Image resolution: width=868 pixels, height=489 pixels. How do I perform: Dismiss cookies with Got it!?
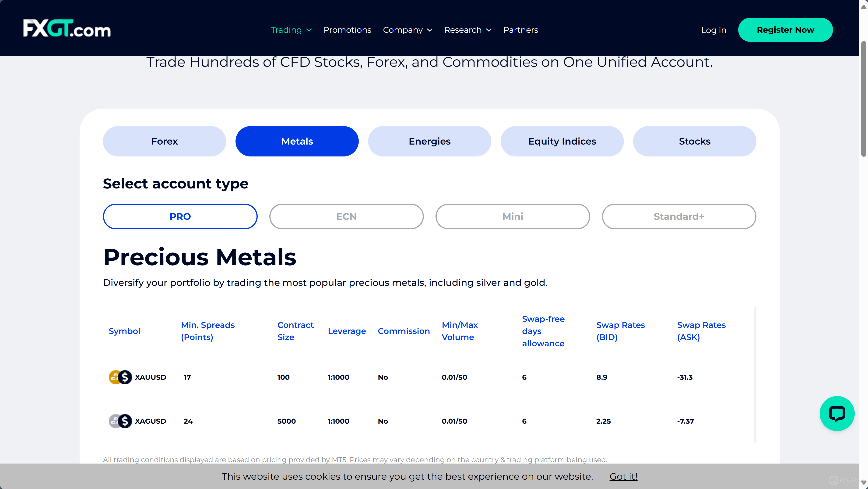click(x=623, y=476)
